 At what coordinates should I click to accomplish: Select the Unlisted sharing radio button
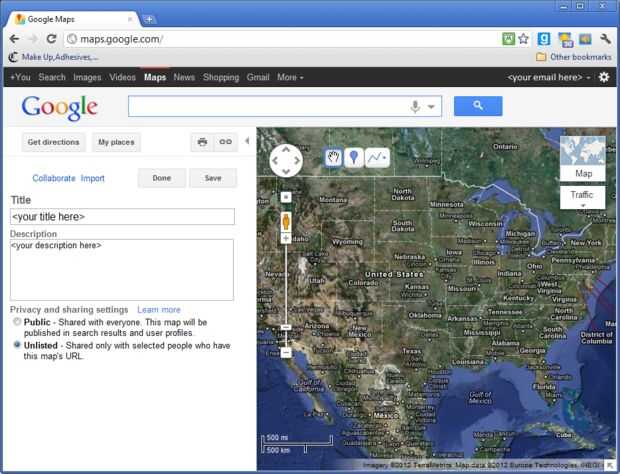click(x=17, y=345)
